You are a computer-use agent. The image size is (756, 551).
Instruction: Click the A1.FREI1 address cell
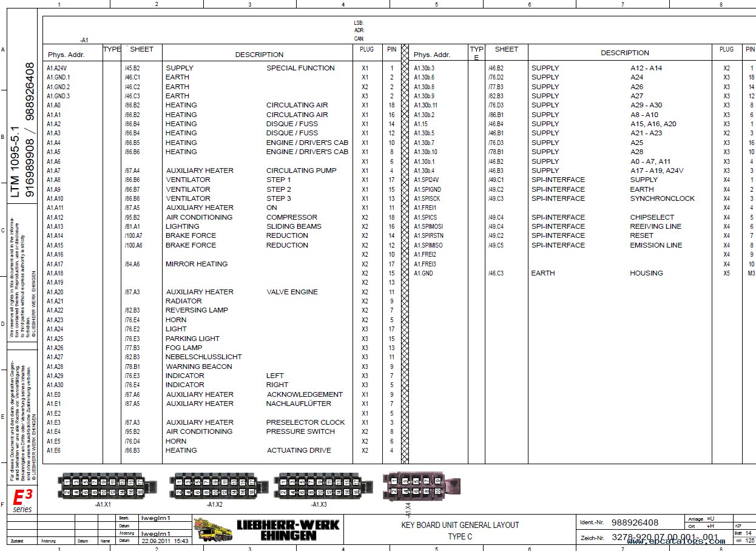point(425,208)
